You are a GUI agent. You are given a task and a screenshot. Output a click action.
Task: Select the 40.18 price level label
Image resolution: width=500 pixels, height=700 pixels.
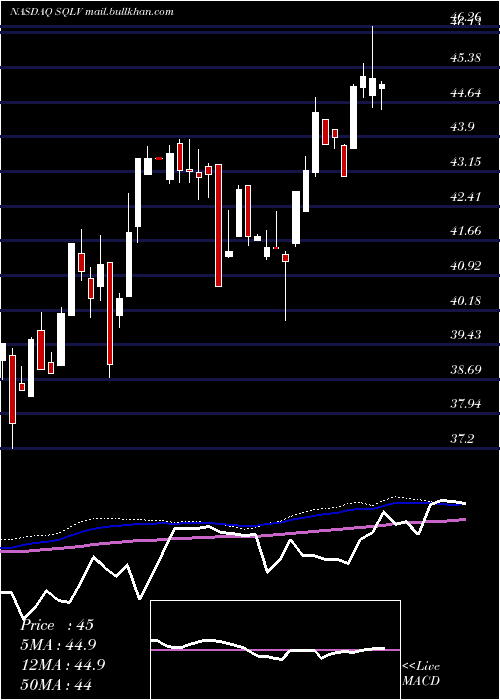pos(467,300)
